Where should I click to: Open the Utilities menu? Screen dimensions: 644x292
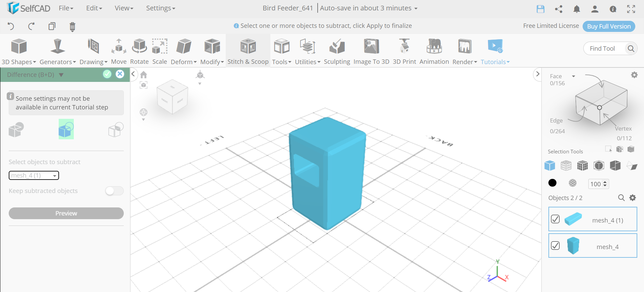(x=308, y=51)
